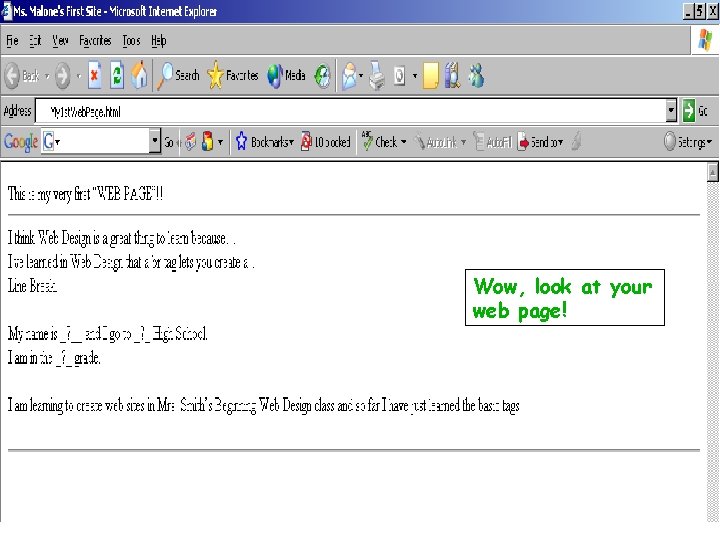Click Google toolbar news icon
The width and height of the screenshot is (720, 540).
[x=191, y=142]
